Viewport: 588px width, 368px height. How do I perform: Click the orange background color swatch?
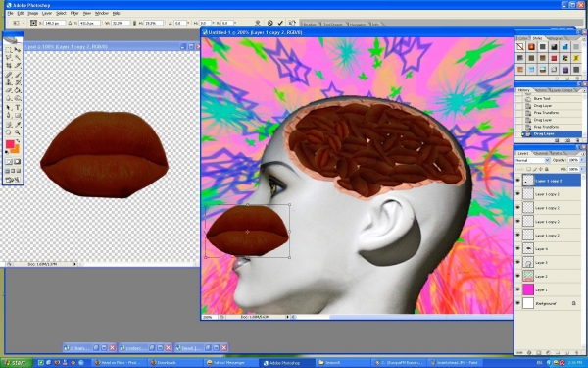15,149
